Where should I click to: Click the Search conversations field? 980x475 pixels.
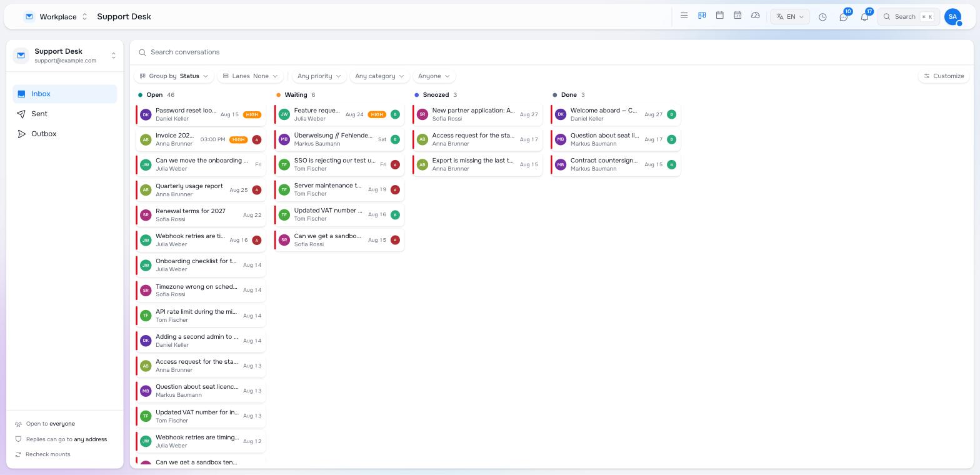click(552, 52)
